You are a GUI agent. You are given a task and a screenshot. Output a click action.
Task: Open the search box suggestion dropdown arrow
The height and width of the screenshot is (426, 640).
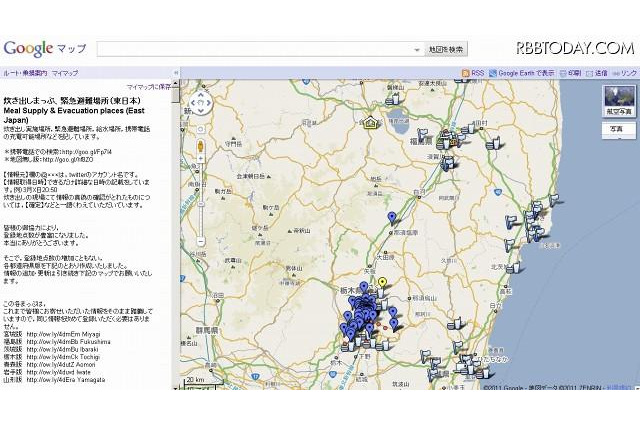(417, 50)
